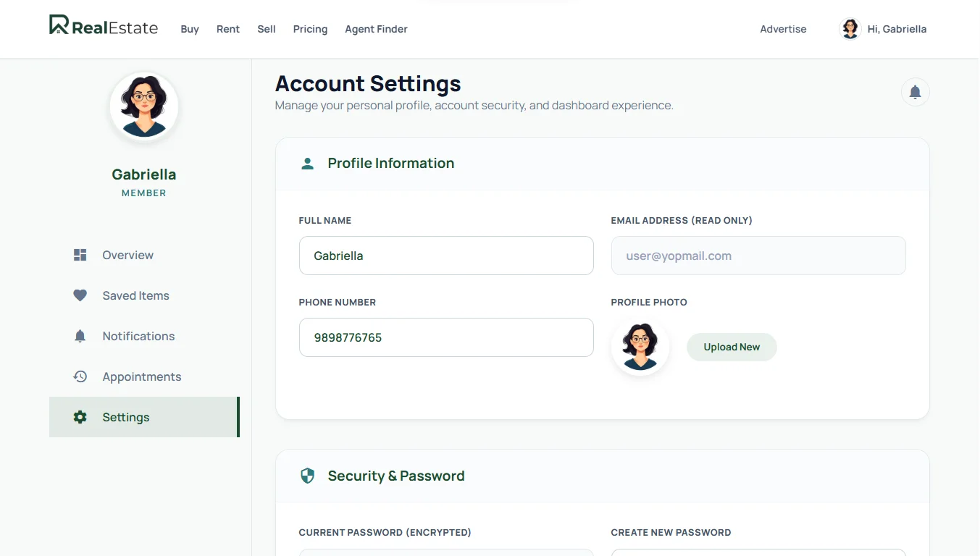This screenshot has width=980, height=556.
Task: Click the Security & Password section title
Action: coord(396,476)
